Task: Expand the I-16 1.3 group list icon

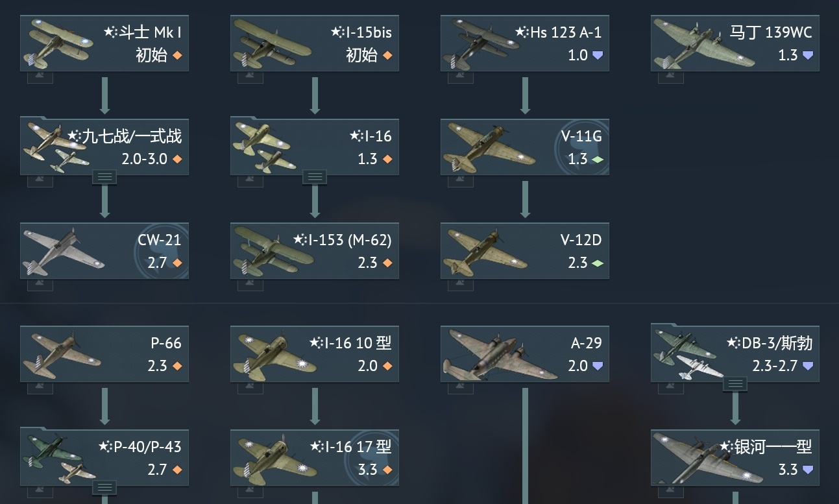Action: click(x=315, y=176)
